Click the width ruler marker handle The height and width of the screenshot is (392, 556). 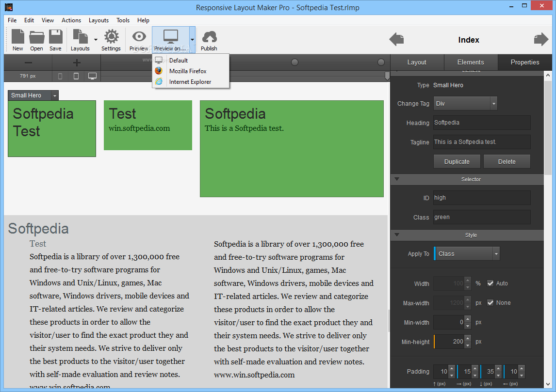(387, 76)
